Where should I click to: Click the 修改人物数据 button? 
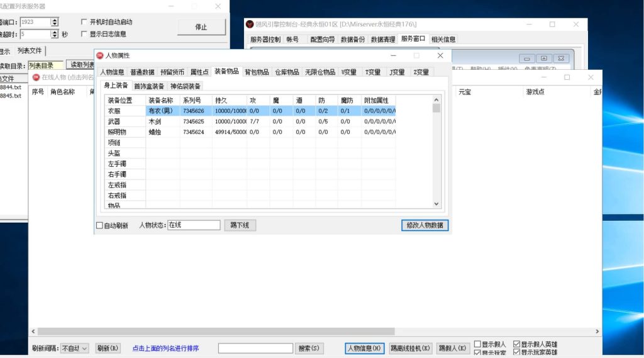click(x=425, y=225)
